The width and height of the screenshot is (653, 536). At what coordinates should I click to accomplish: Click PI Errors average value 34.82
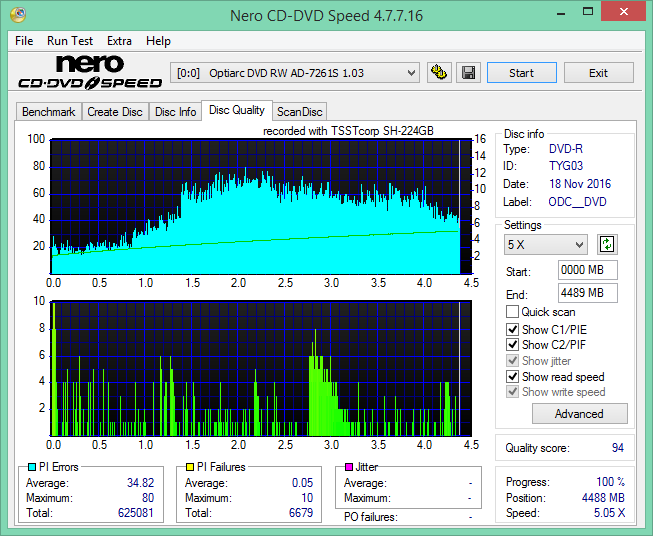pyautogui.click(x=140, y=483)
